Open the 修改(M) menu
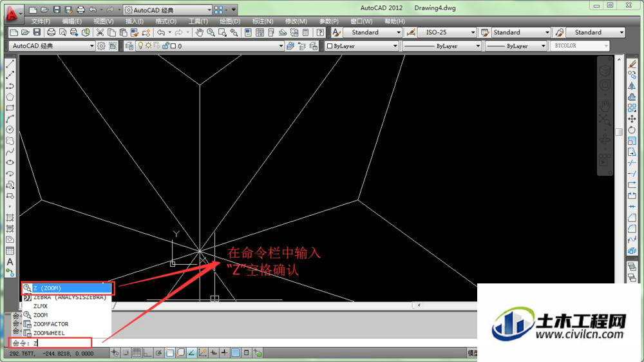The height and width of the screenshot is (362, 644). click(x=296, y=21)
